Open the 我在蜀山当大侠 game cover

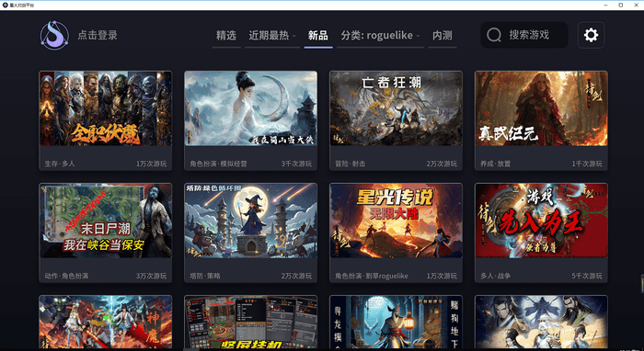click(x=250, y=108)
